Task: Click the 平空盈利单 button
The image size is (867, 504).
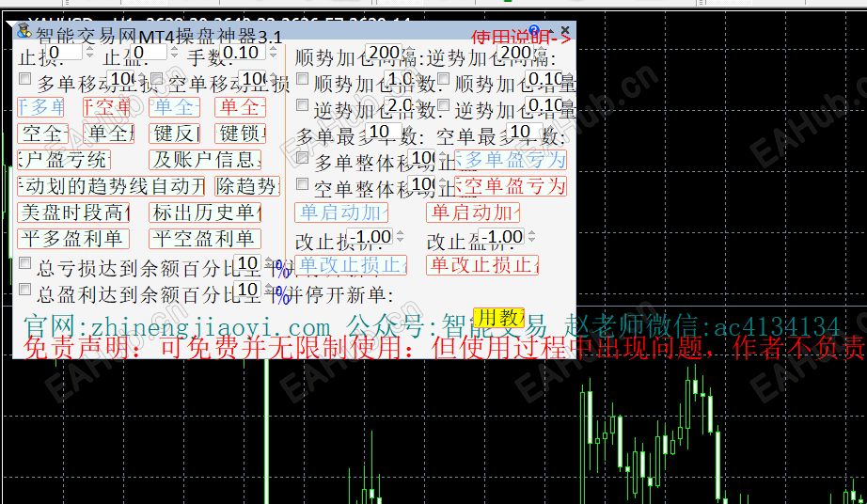Action: point(205,239)
